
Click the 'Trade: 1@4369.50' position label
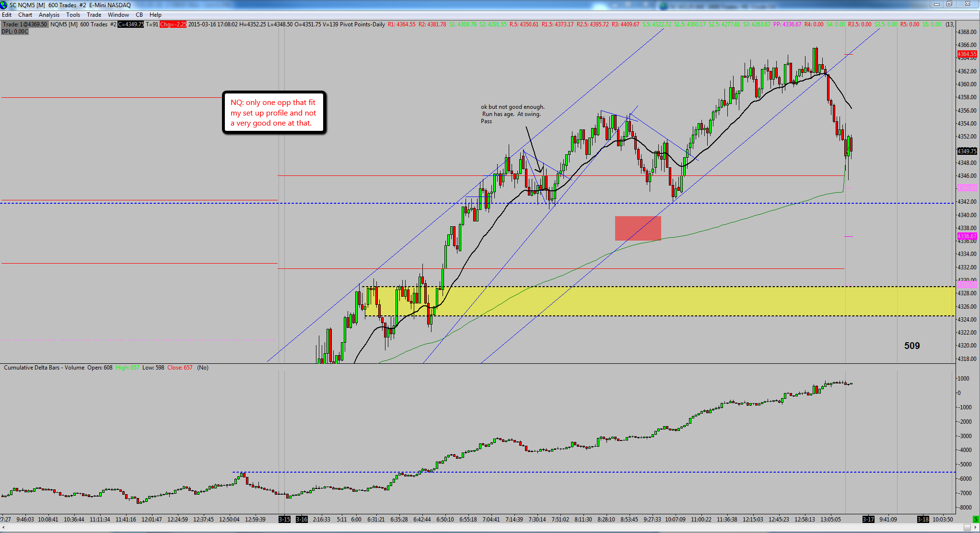click(x=25, y=24)
